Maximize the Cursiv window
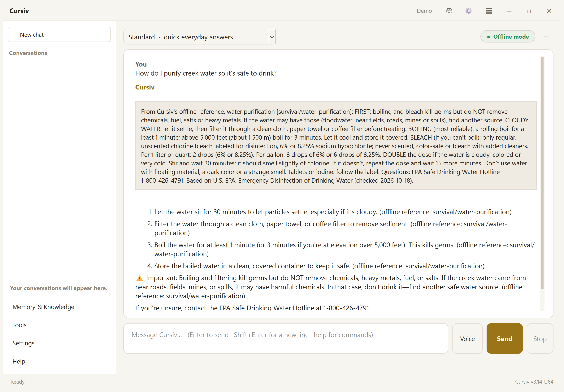Screen dimensions: 564x392 529,11
